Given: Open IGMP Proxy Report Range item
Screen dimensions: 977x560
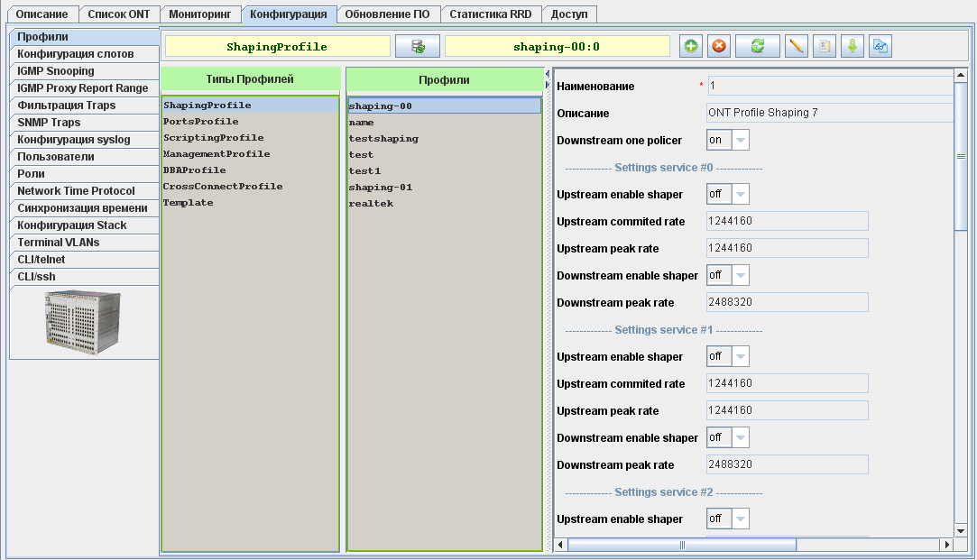Looking at the screenshot, I should tap(85, 88).
